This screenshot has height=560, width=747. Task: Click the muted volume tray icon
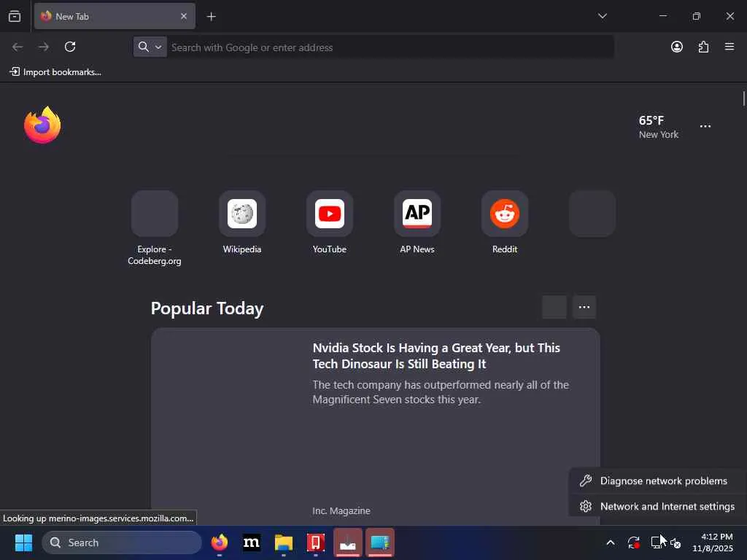pyautogui.click(x=675, y=542)
